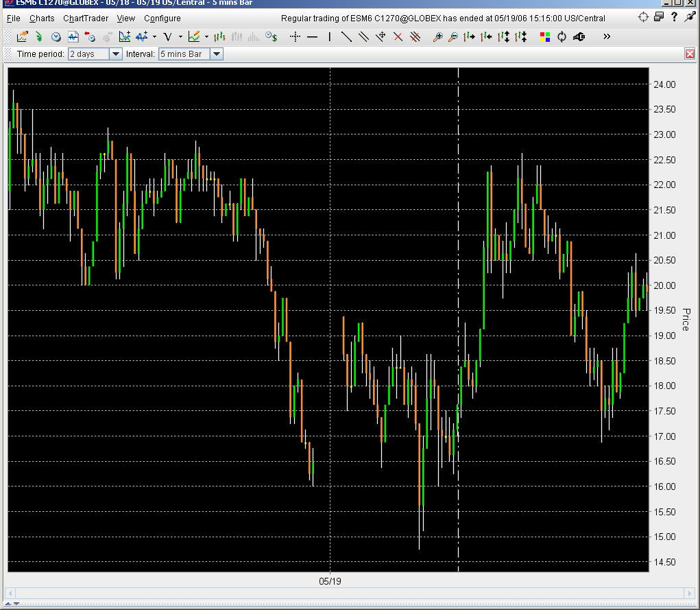The width and height of the screenshot is (700, 610).
Task: Open the Interval dropdown arrow
Action: point(217,54)
